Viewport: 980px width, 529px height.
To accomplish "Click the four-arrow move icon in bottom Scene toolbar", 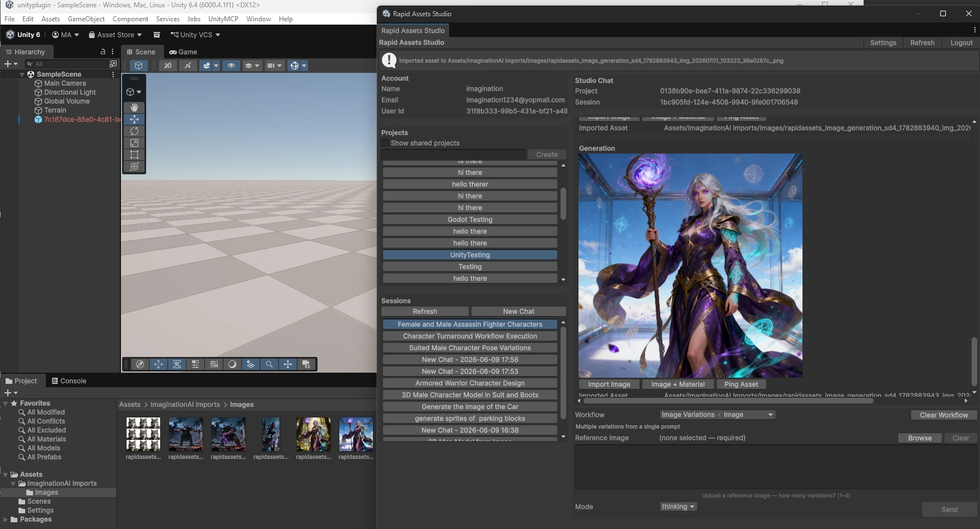I will [x=158, y=364].
